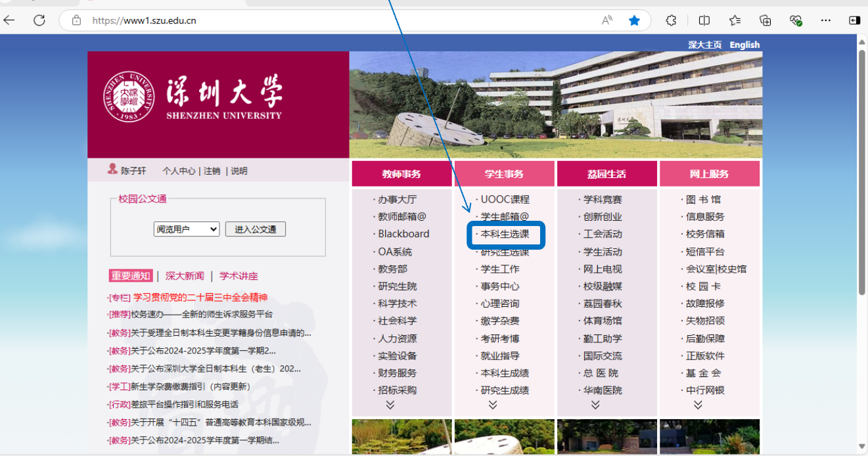Open the favorites list icon
The image size is (868, 456).
pyautogui.click(x=735, y=20)
